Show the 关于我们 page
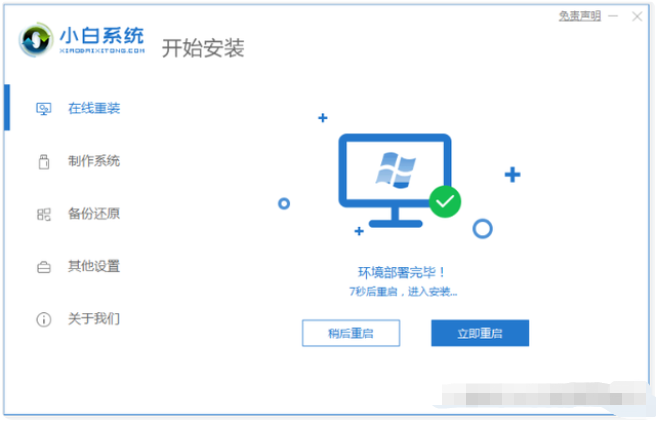The image size is (656, 422). tap(79, 319)
